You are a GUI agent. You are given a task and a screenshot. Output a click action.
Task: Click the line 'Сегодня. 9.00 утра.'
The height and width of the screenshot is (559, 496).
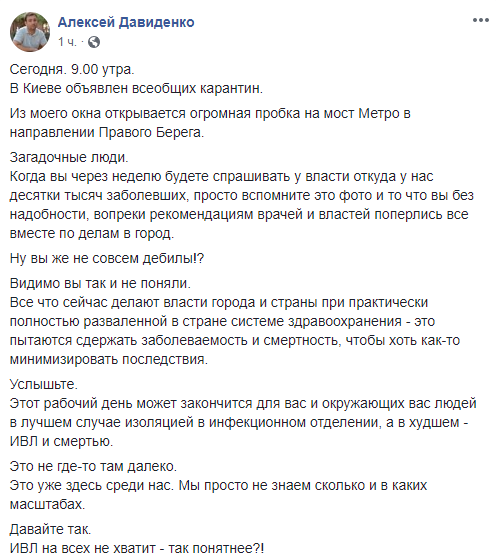(72, 69)
